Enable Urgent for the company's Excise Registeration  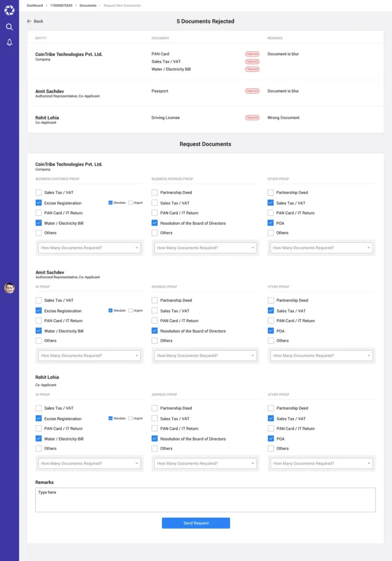pyautogui.click(x=130, y=203)
